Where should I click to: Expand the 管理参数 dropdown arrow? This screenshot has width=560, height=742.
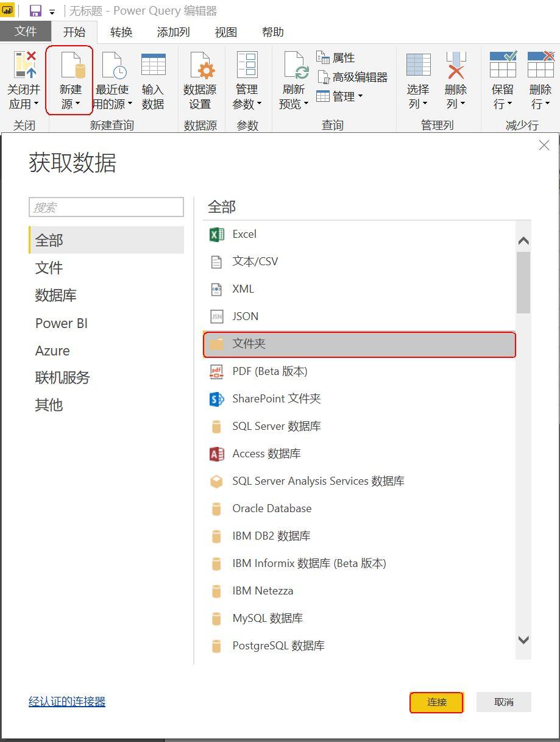coord(259,104)
